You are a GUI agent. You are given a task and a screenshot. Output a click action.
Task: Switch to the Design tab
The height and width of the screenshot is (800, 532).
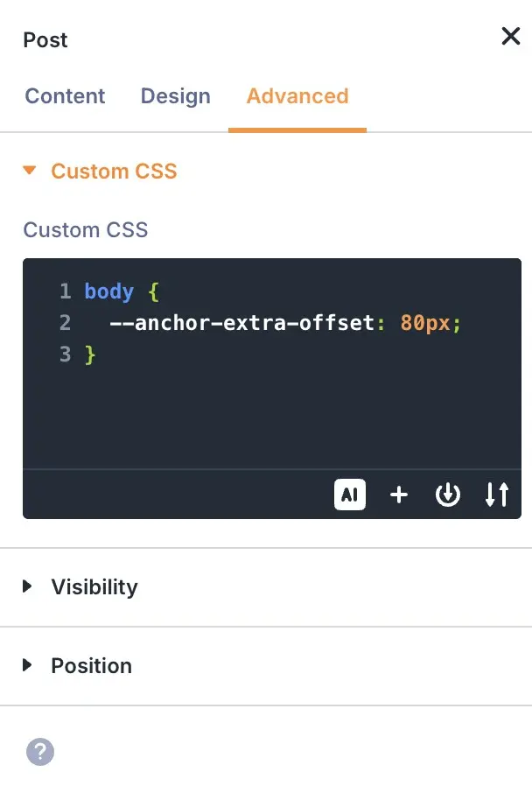click(175, 96)
